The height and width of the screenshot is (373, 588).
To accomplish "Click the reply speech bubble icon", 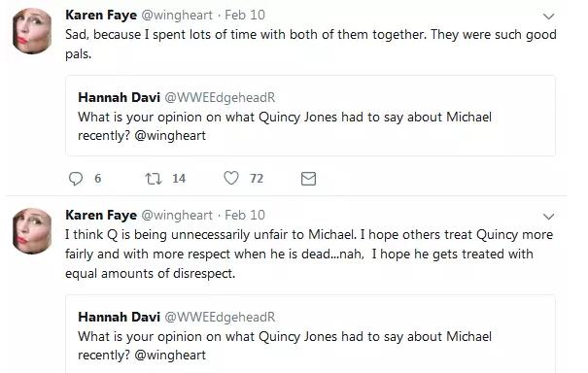I will 76,179.
